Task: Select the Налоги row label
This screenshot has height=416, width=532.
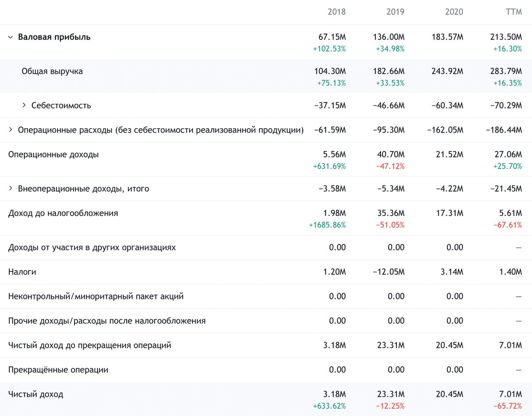Action: coord(22,272)
